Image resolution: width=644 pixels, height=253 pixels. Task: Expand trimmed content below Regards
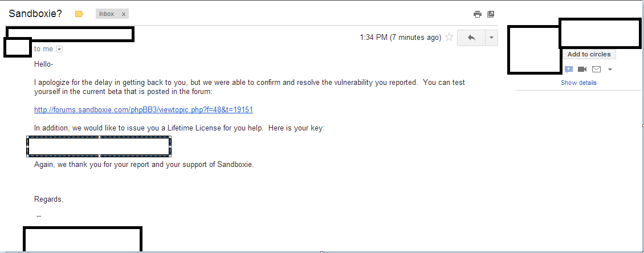39,217
